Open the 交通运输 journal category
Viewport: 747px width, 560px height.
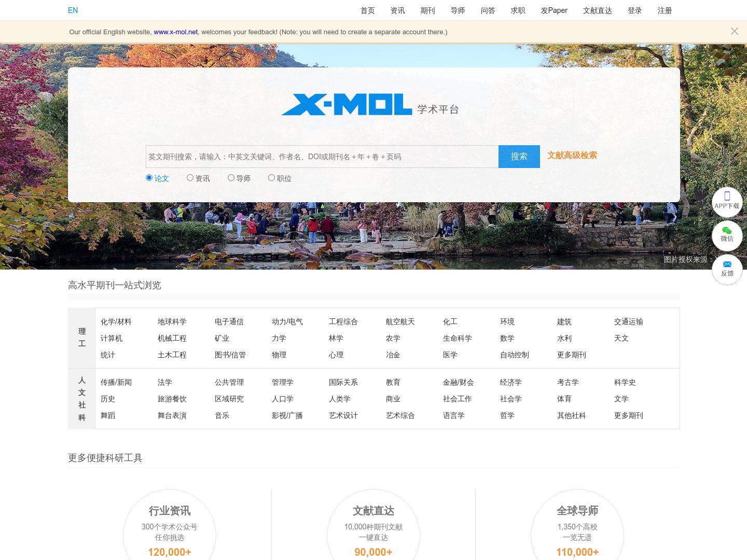point(629,321)
